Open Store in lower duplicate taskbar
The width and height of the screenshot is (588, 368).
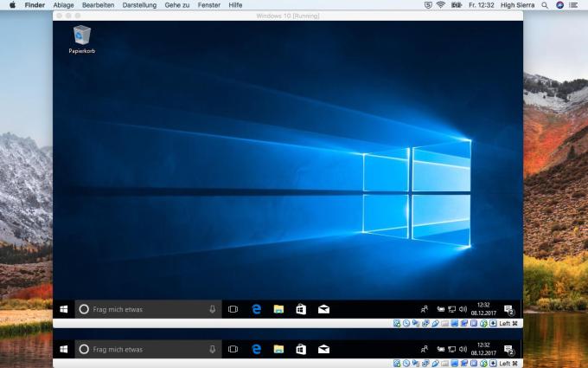tap(301, 349)
